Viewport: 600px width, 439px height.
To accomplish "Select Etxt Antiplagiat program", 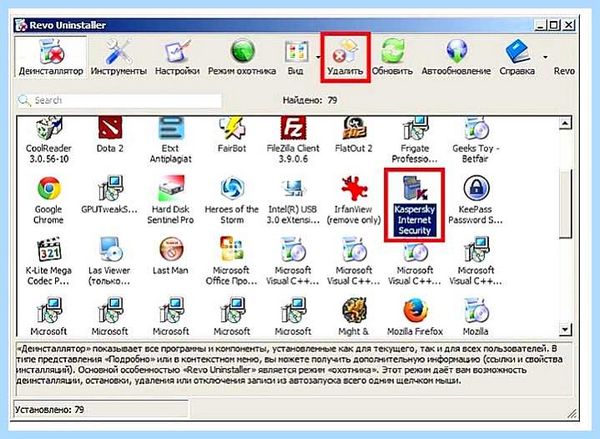I will (x=170, y=141).
